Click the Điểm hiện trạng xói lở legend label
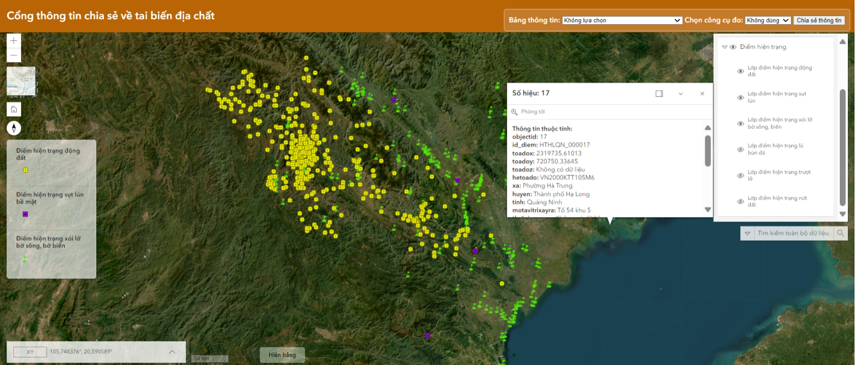This screenshot has width=868, height=365. (x=48, y=242)
